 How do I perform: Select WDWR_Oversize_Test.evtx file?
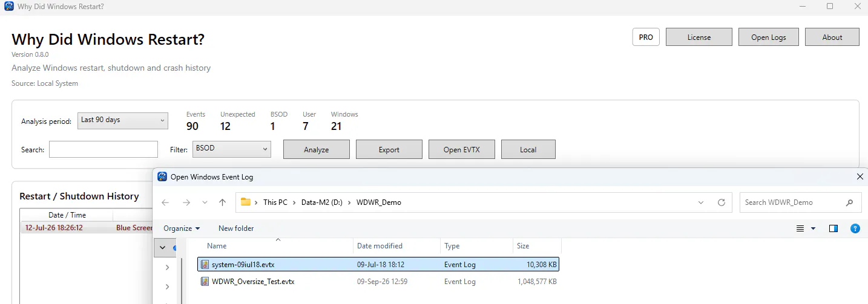tap(378, 282)
